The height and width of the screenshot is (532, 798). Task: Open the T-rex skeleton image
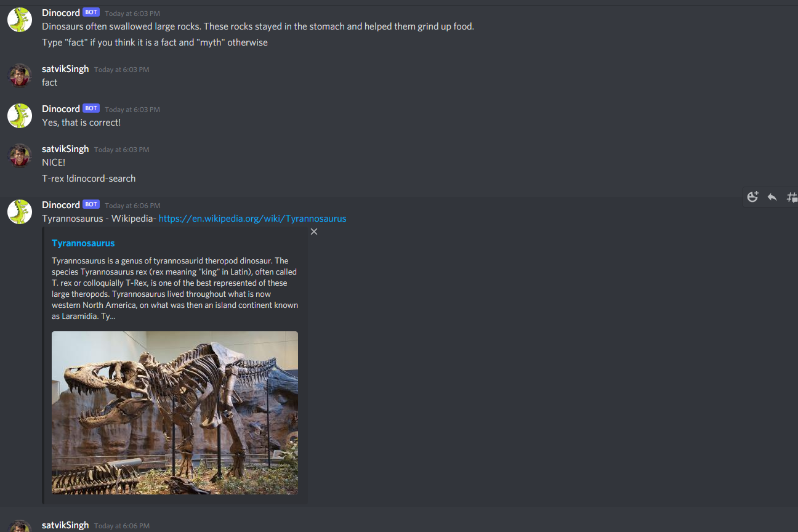pos(175,413)
